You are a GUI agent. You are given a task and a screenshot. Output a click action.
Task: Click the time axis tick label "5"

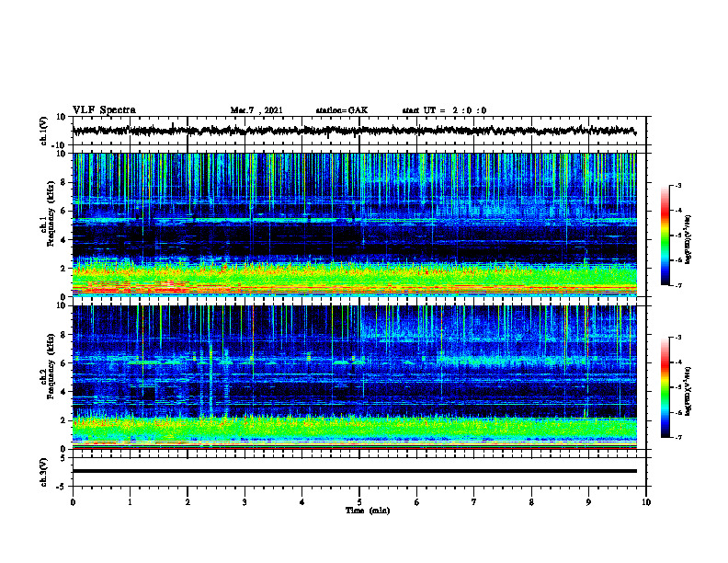point(359,502)
